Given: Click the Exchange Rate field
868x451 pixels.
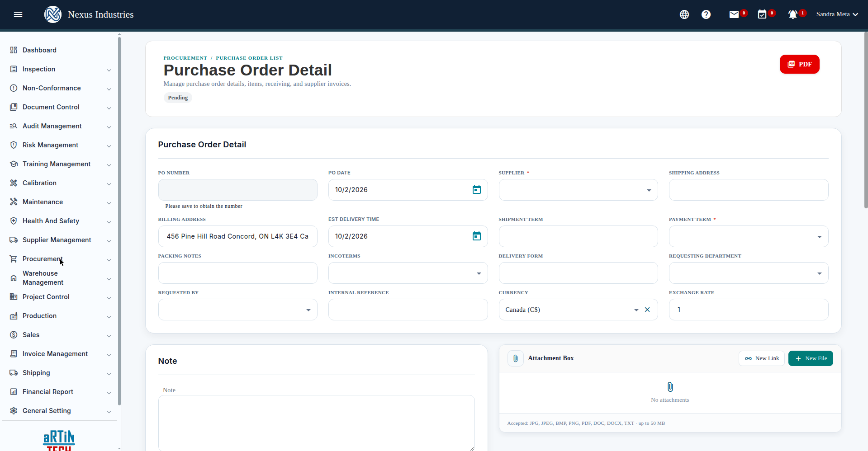Looking at the screenshot, I should click(749, 310).
